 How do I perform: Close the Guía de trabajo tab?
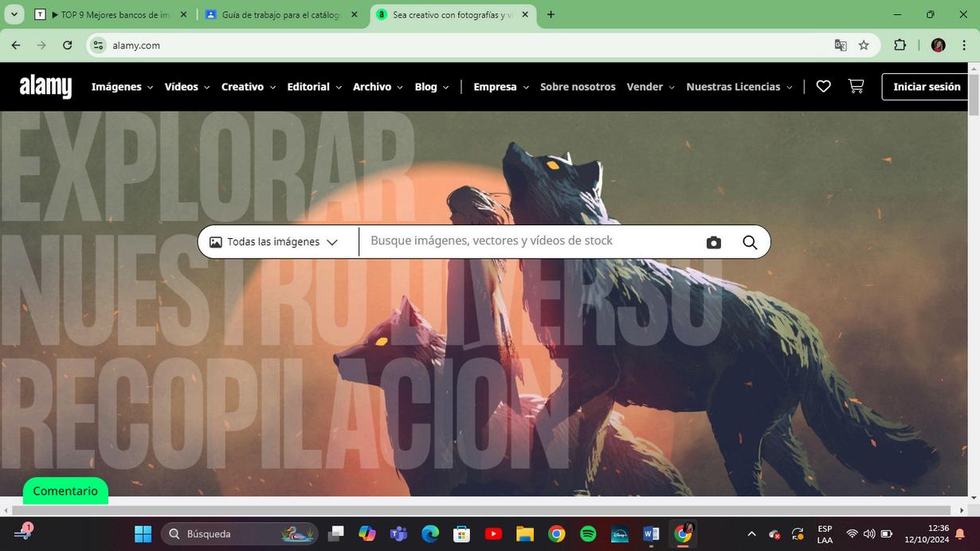tap(355, 14)
